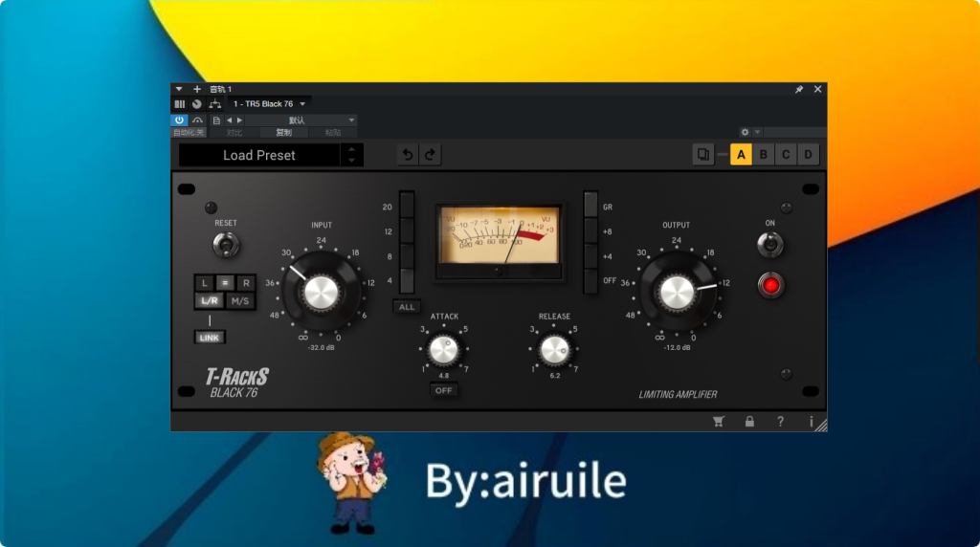Image resolution: width=980 pixels, height=547 pixels.
Task: Open the shopping cart store icon
Action: click(718, 422)
